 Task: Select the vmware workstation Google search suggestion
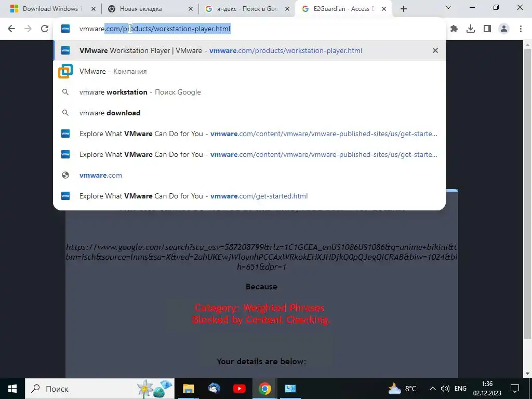pos(249,92)
